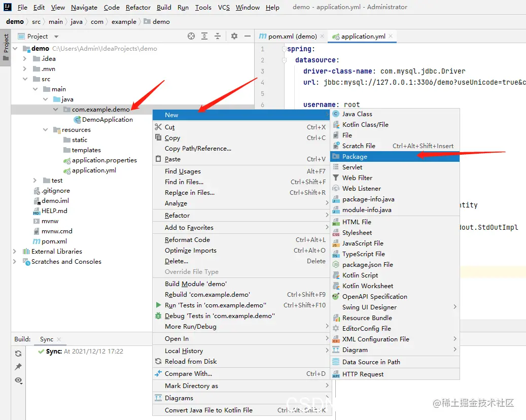This screenshot has width=526, height=420.
Task: Click Reload from Disk
Action: (x=241, y=362)
